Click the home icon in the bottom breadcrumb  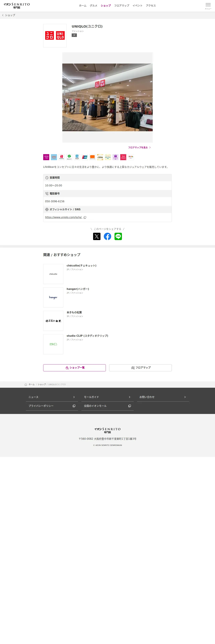[26, 385]
